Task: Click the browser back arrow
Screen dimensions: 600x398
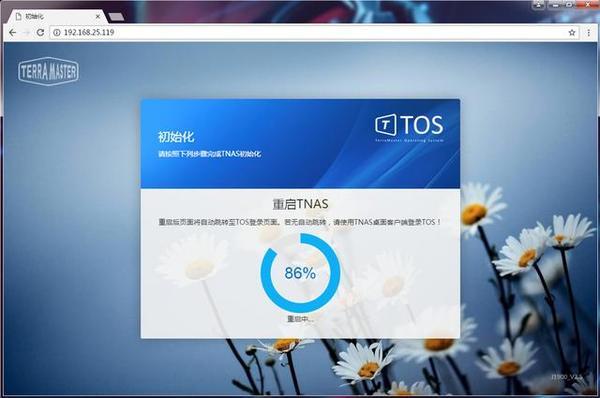Action: (12, 33)
